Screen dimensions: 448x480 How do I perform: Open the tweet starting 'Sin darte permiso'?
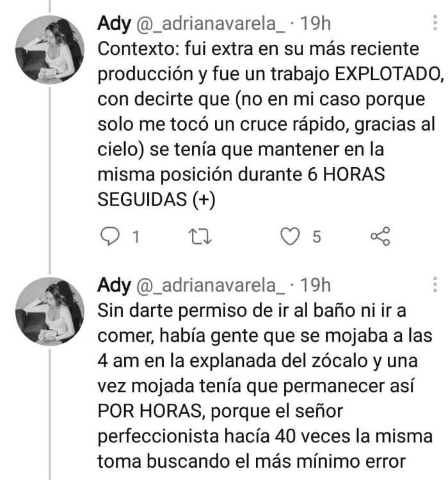coord(265,386)
